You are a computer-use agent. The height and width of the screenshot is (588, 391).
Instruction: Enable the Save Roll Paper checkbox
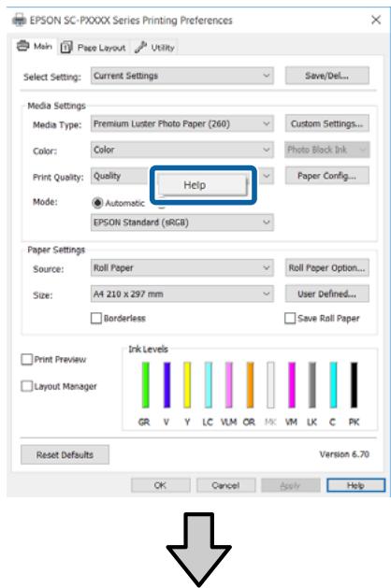point(290,318)
